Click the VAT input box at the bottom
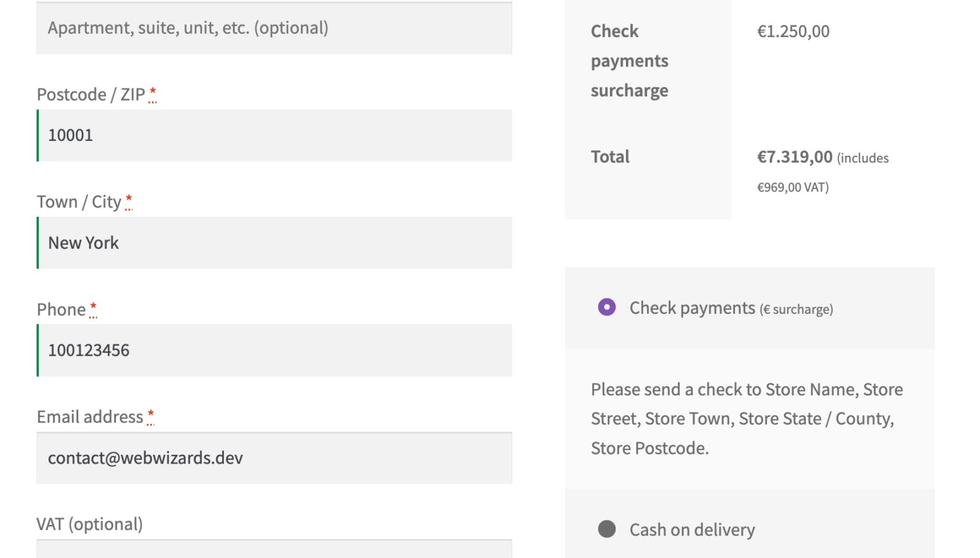980x558 pixels. pyautogui.click(x=274, y=548)
